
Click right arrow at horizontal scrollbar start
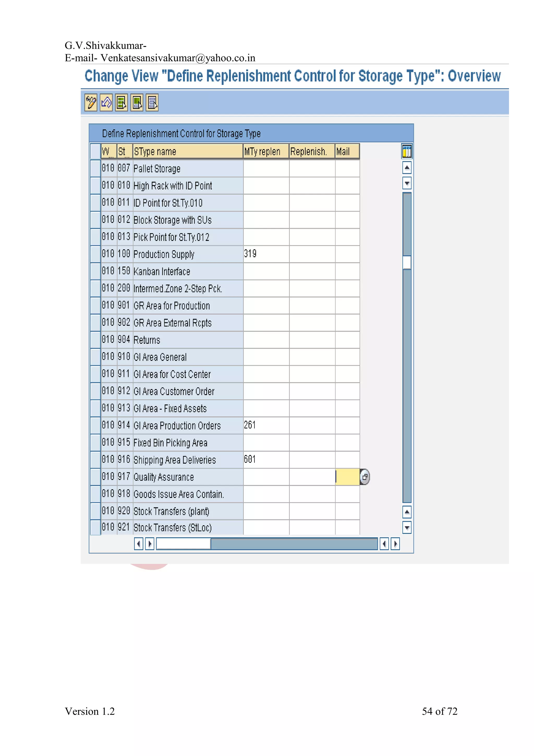coord(150,544)
